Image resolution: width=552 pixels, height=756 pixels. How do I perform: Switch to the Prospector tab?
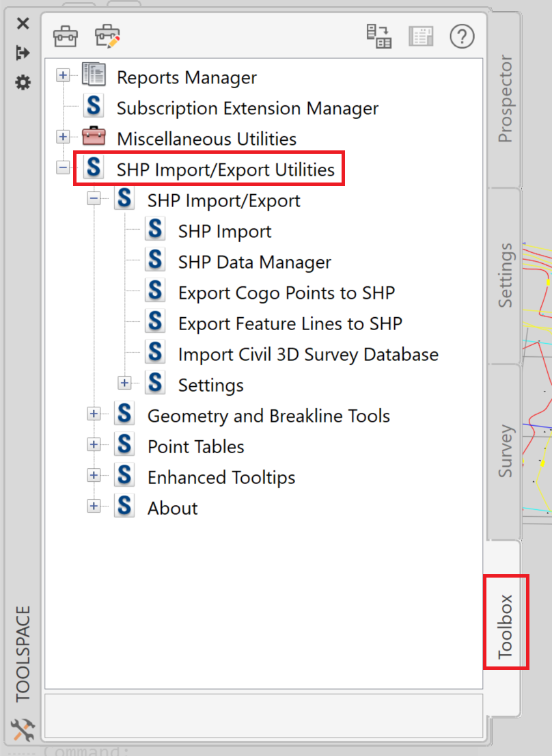505,99
